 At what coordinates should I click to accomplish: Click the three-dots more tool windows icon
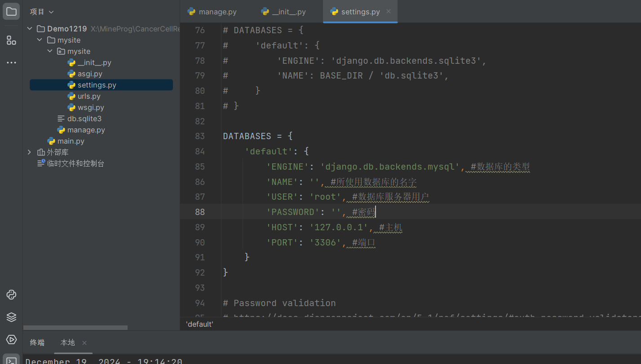coord(11,63)
